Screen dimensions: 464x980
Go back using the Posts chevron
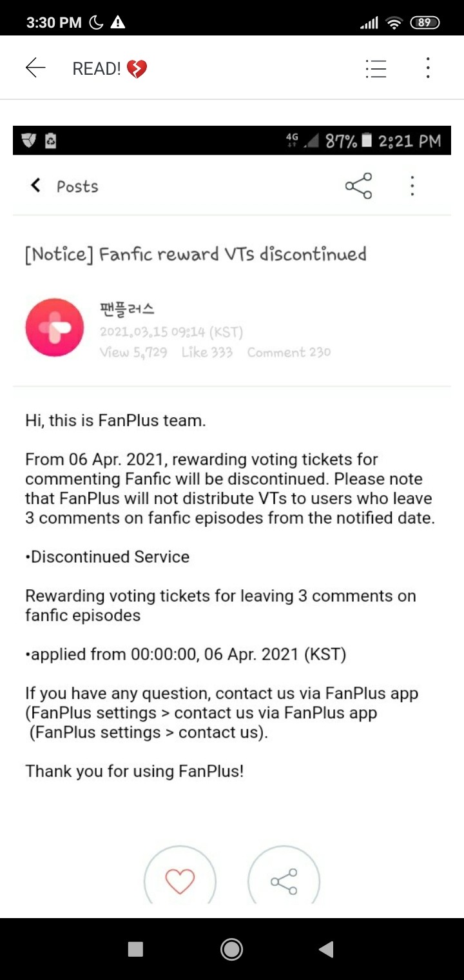pos(36,186)
